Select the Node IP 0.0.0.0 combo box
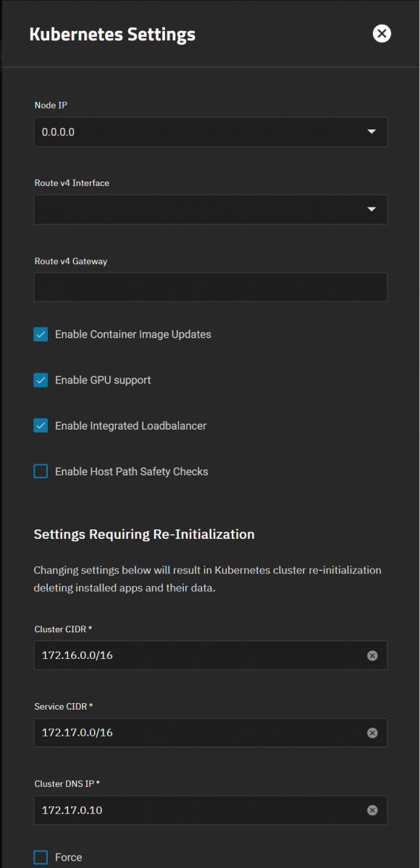 pyautogui.click(x=211, y=132)
